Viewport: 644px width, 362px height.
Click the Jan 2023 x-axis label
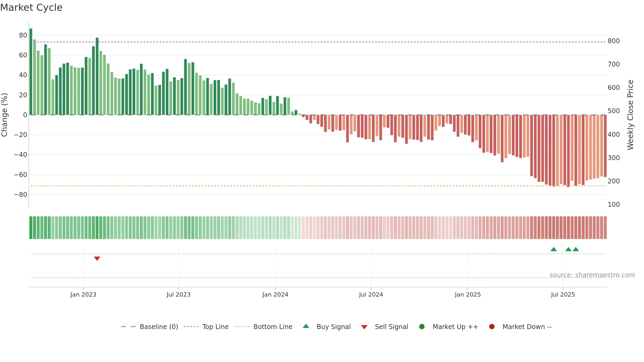pos(83,294)
